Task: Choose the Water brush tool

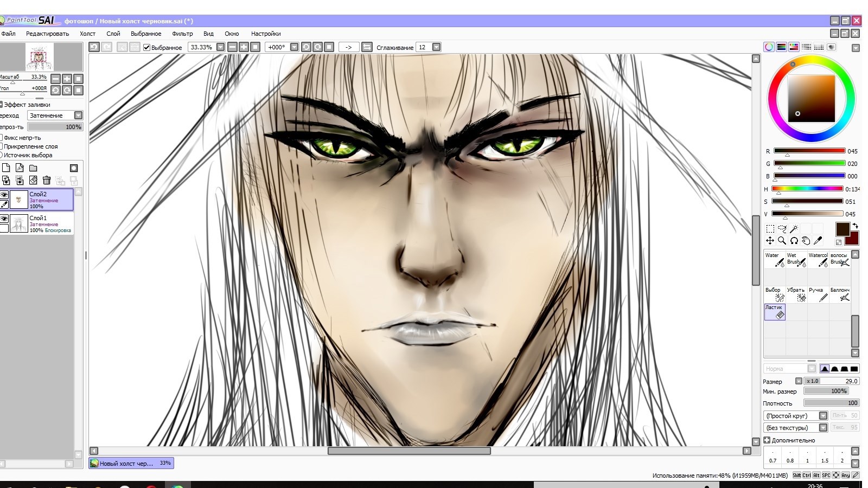Action: pyautogui.click(x=775, y=260)
